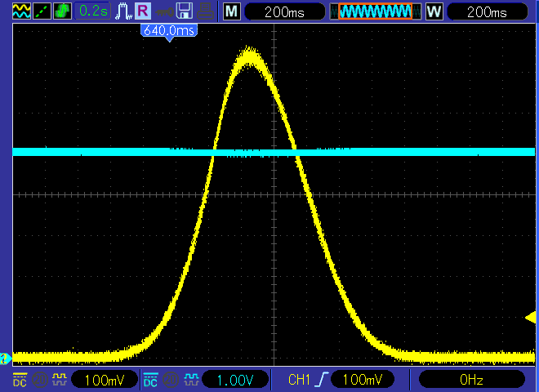Viewport: 539px width, 392px height.
Task: Click the M main timebase label
Action: point(232,11)
